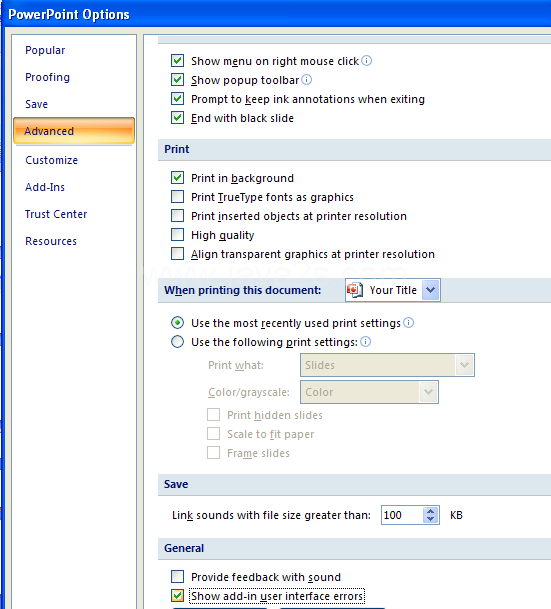Open the Add-Ins options category

(45, 187)
